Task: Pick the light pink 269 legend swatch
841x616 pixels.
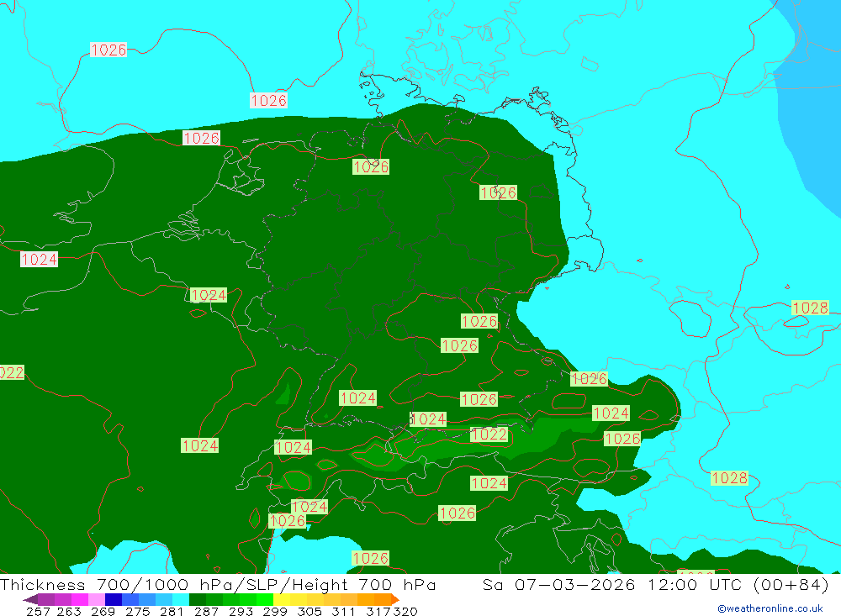Action: pyautogui.click(x=96, y=599)
